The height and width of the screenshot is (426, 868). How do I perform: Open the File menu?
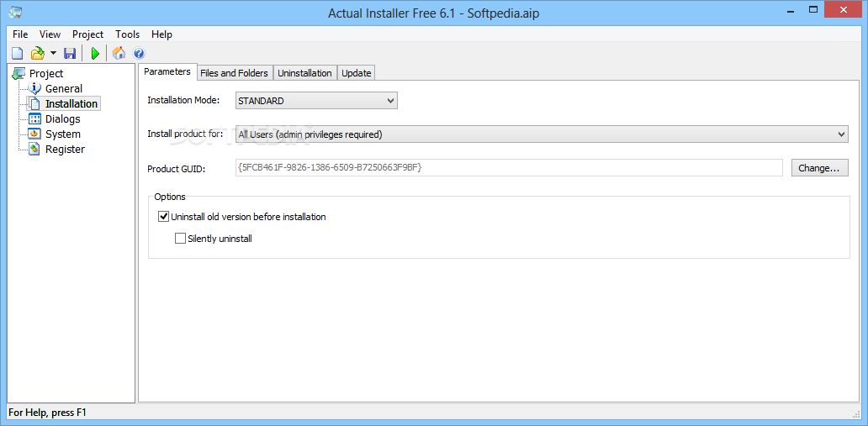click(x=20, y=34)
